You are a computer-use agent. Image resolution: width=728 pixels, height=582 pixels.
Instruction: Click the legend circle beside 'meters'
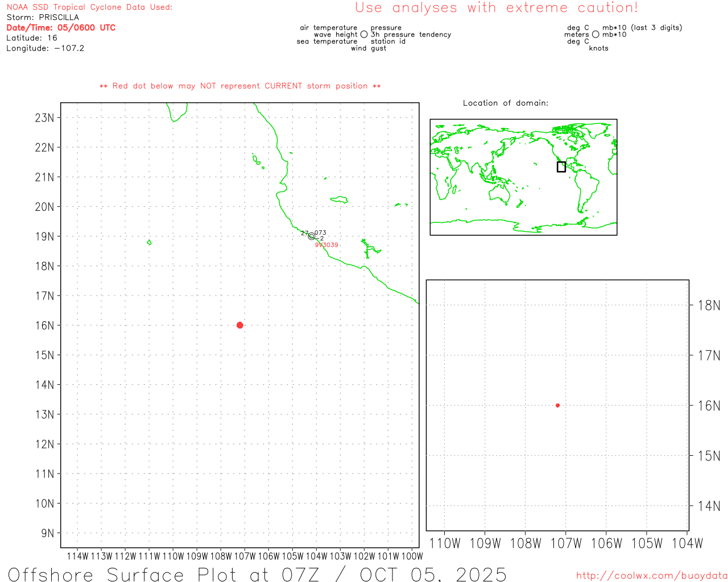595,35
